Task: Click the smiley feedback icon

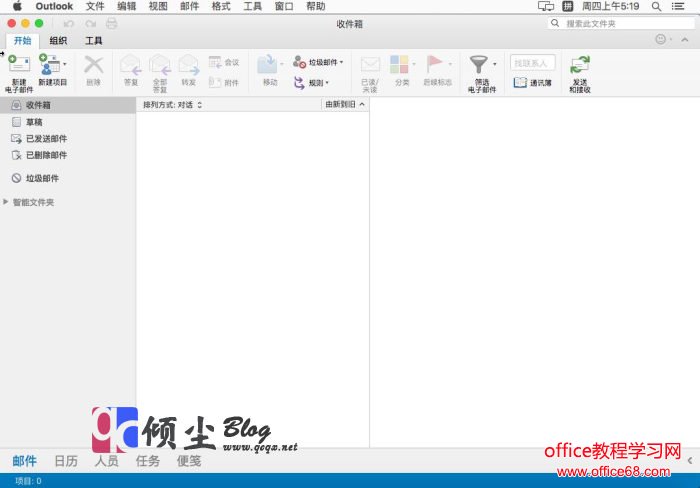Action: (661, 40)
